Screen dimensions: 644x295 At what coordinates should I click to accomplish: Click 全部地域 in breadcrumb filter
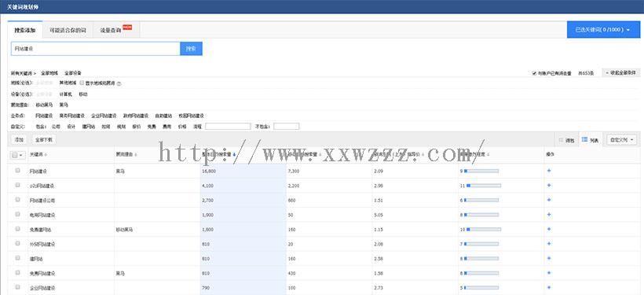coord(49,73)
